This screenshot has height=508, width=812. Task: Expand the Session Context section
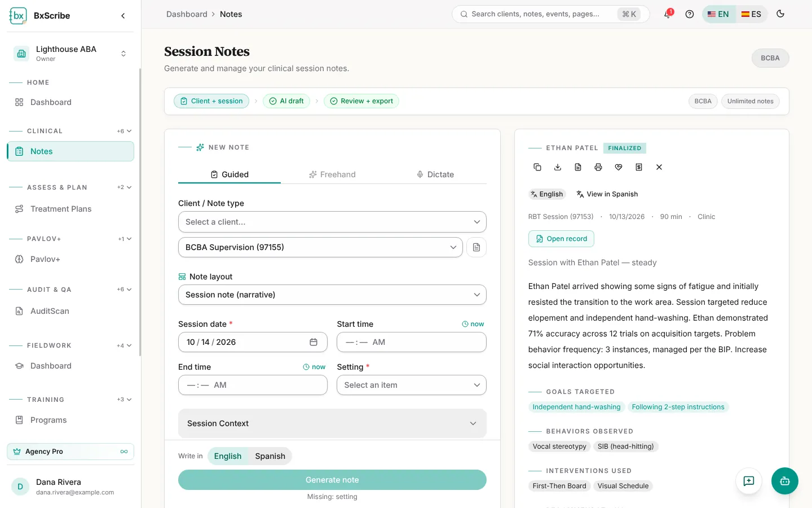[332, 423]
